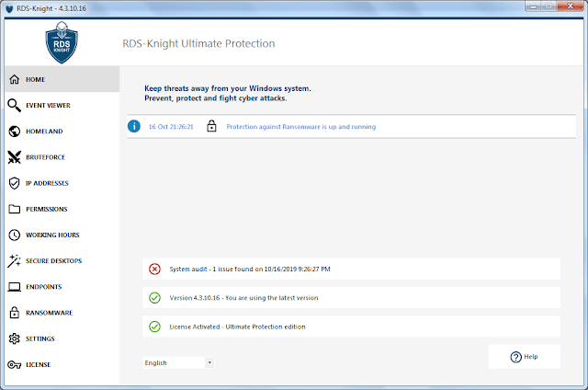Screen dimensions: 588x390
Task: Click the Settings gear icon
Action: coord(15,338)
